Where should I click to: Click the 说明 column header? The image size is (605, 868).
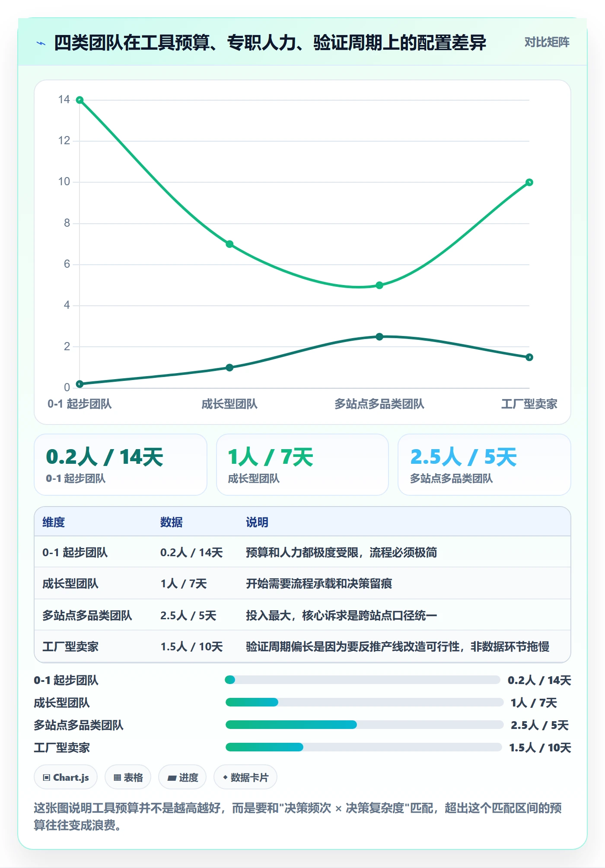(257, 522)
